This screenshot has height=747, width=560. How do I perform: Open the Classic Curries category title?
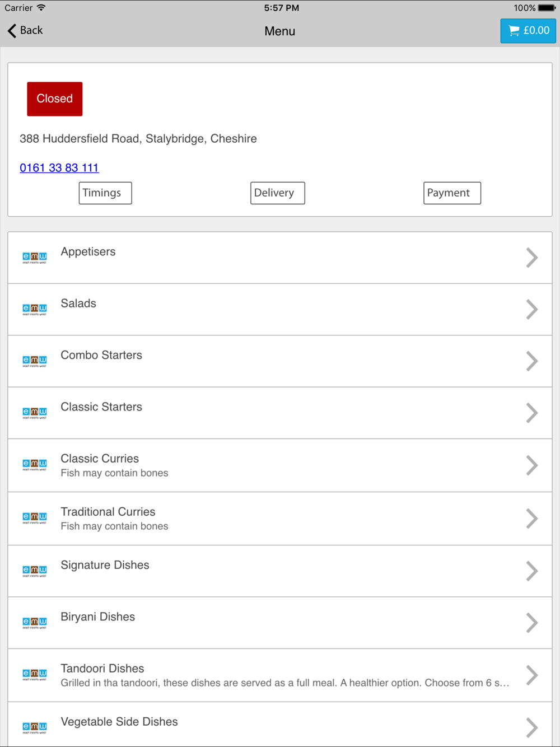100,459
